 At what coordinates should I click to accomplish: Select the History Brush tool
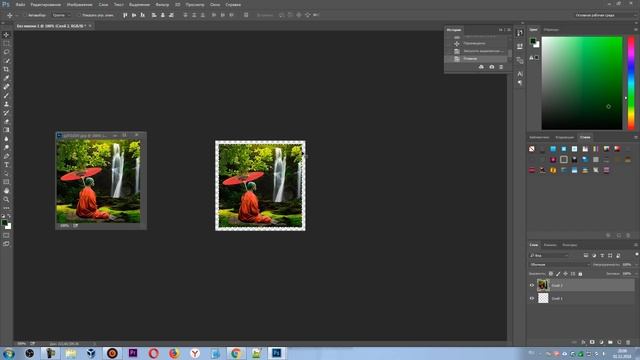point(6,113)
